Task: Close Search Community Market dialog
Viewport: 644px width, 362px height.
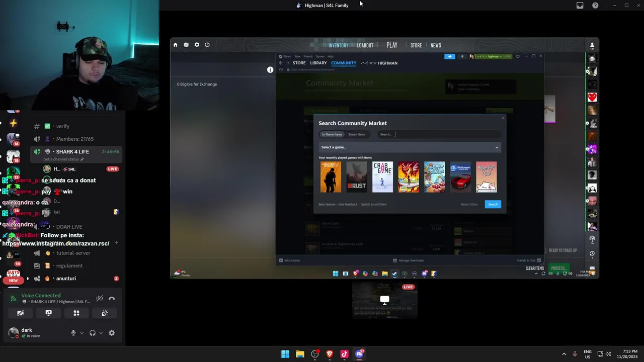Action: pos(503,118)
